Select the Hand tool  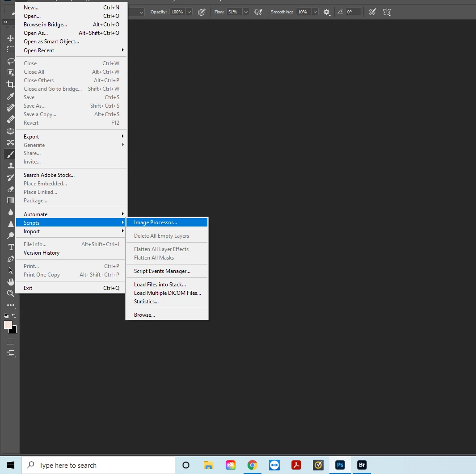pos(10,282)
